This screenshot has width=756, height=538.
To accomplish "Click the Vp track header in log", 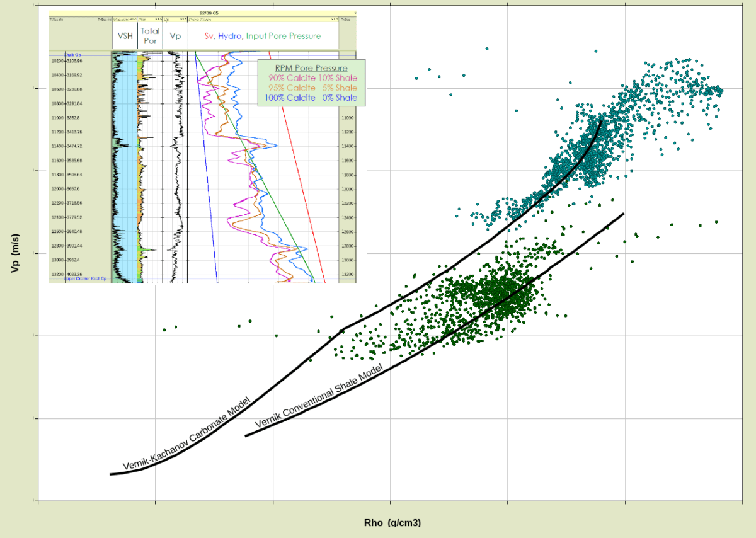I will click(175, 36).
